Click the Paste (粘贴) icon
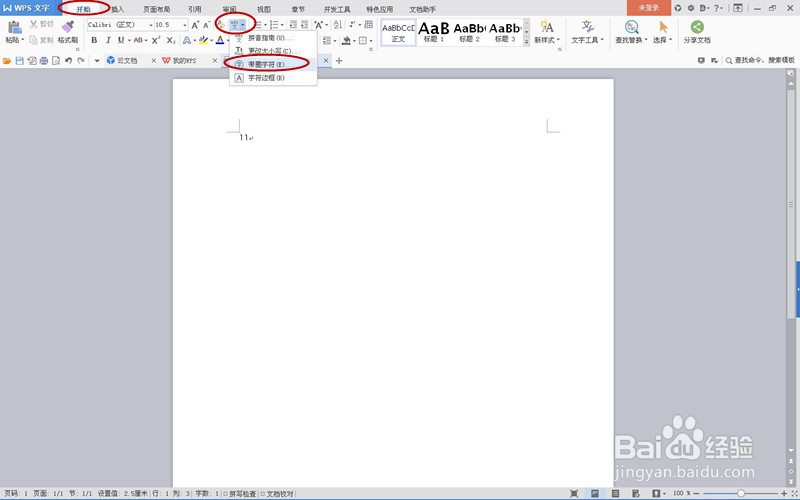800x500 pixels. coord(14,28)
